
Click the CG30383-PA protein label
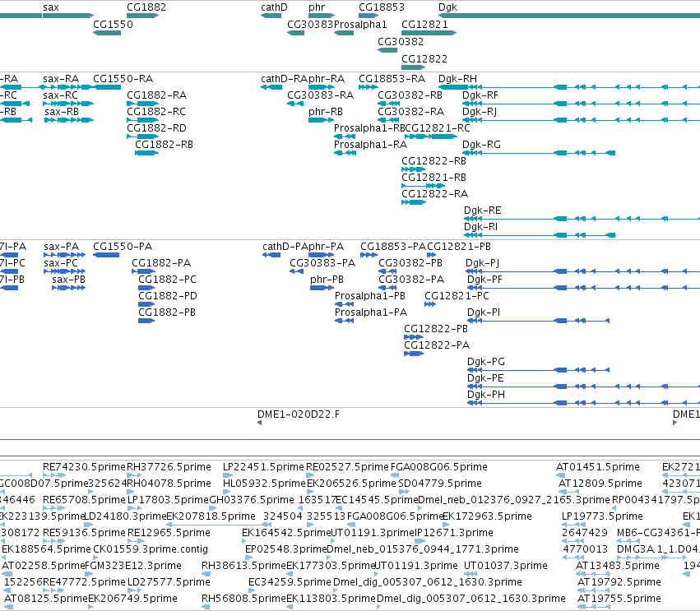point(322,263)
